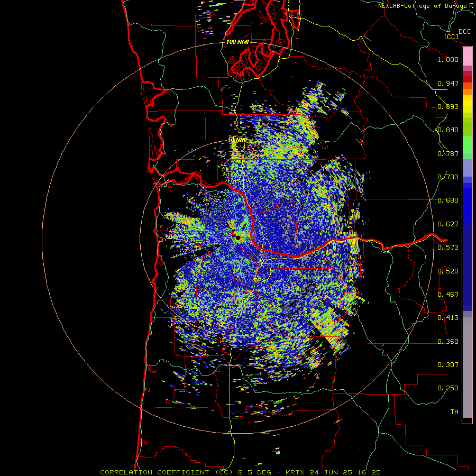This screenshot has height=476, width=476.
Task: Click the 0.413 legend value
Action: [x=448, y=318]
